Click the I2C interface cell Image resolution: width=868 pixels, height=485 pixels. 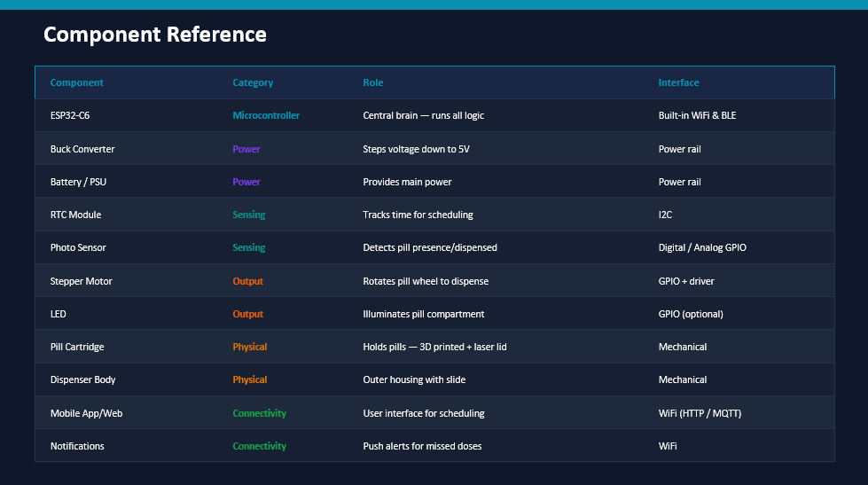[x=666, y=215]
